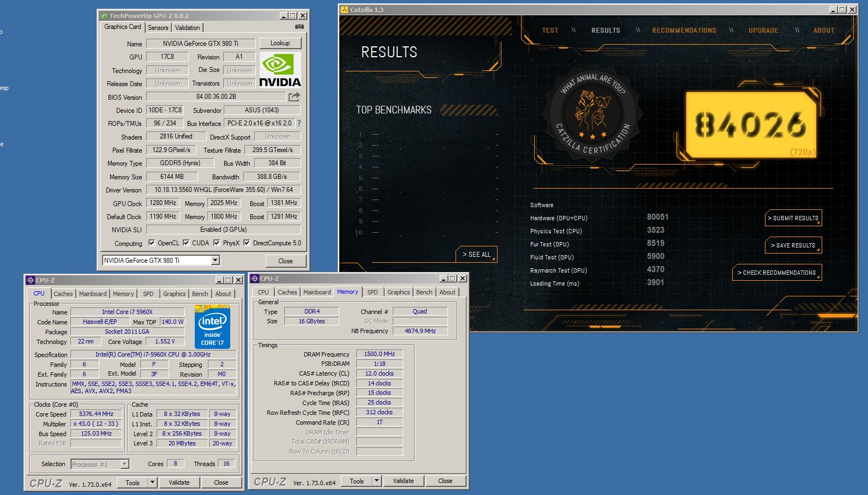
Task: Click SAVE RESULTS in Catzilla
Action: (793, 245)
